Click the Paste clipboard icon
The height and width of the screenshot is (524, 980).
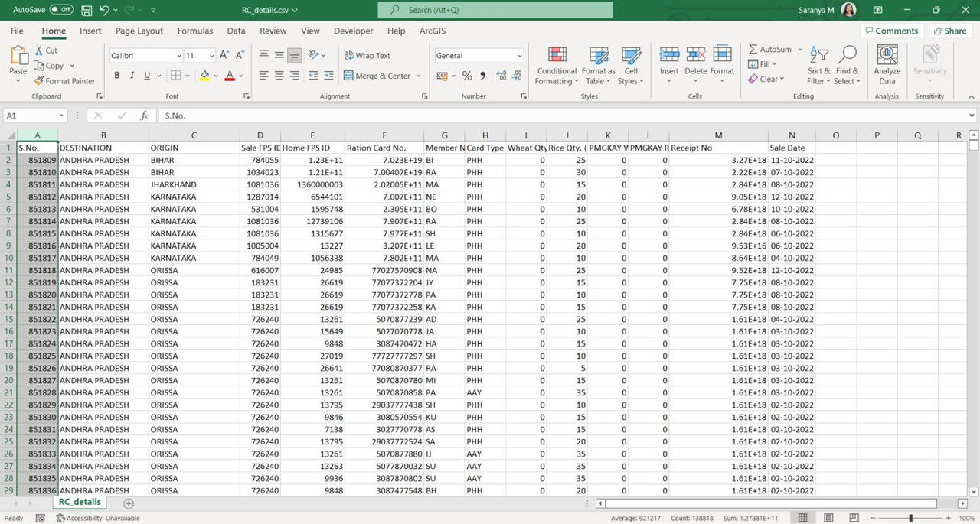pyautogui.click(x=18, y=56)
